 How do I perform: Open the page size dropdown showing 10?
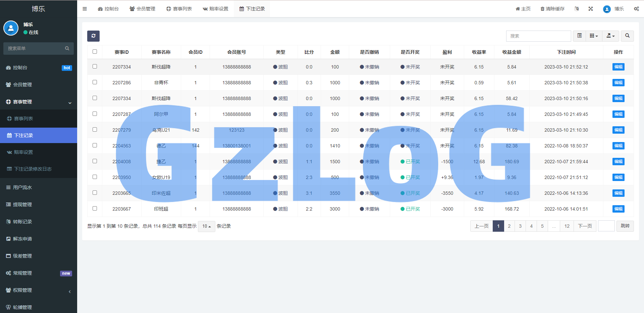pyautogui.click(x=206, y=226)
